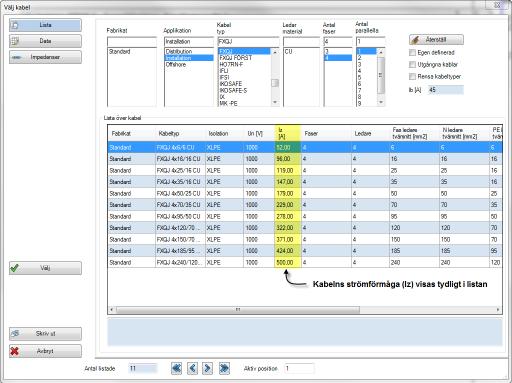Select H07RN-F in cable type list
This screenshot has height=383, width=512.
click(244, 64)
